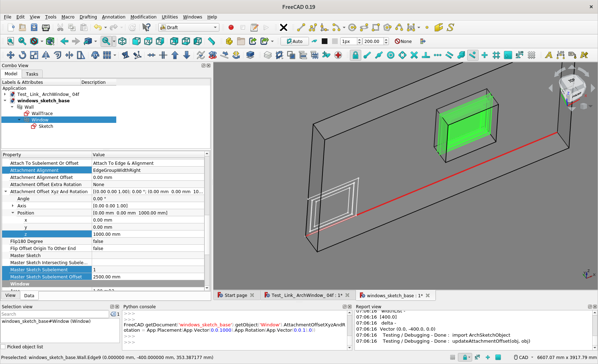
Task: Click the Rotate tool icon
Action: point(22,55)
